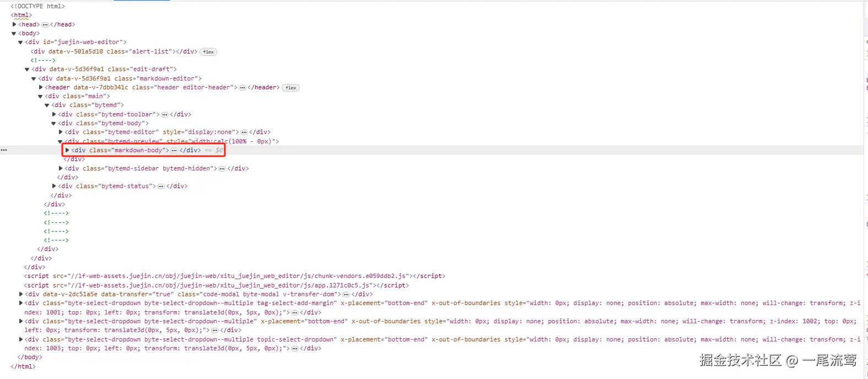Toggle the flex badge on alert-list div
The height and width of the screenshot is (379, 868).
[208, 52]
